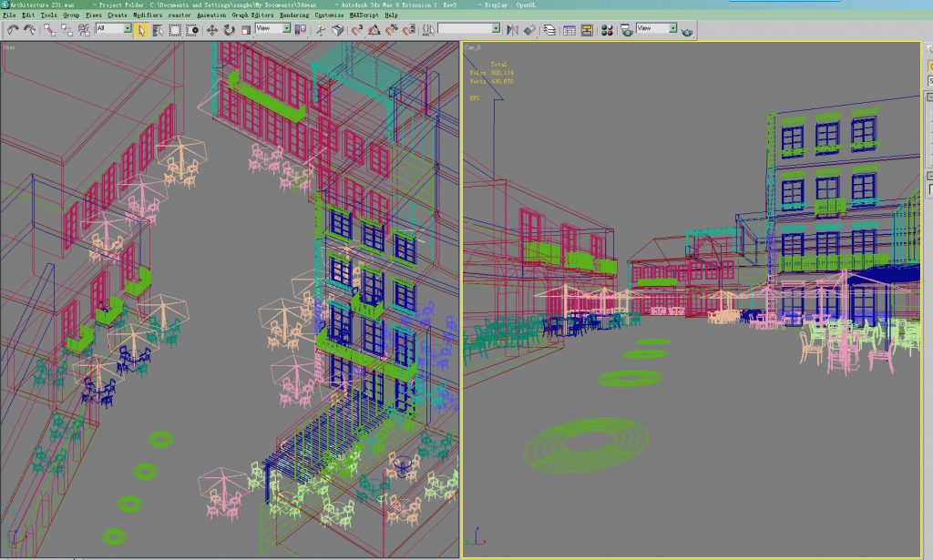Click the Curve Editor toolbar icon
Viewport: 933px width, 560px height.
569,30
